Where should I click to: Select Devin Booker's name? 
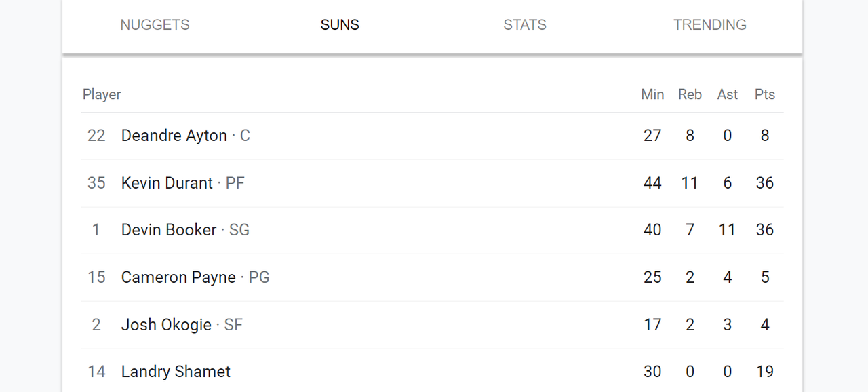pos(169,230)
